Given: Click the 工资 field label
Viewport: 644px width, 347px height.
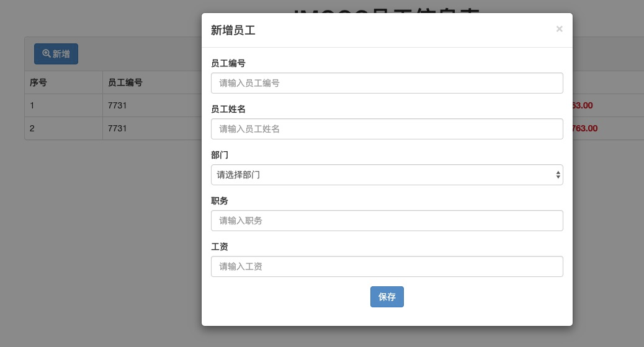Looking at the screenshot, I should click(220, 247).
